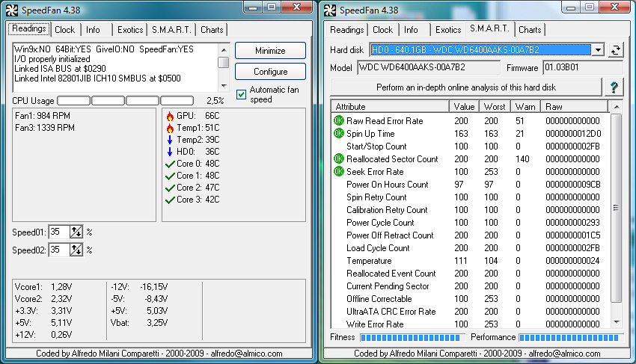636x364 pixels.
Task: Sort by the Warn column header
Action: [x=525, y=107]
